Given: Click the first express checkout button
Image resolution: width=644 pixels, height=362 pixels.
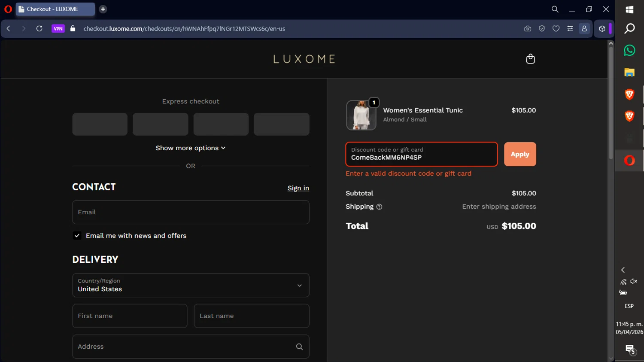Looking at the screenshot, I should coord(100,124).
